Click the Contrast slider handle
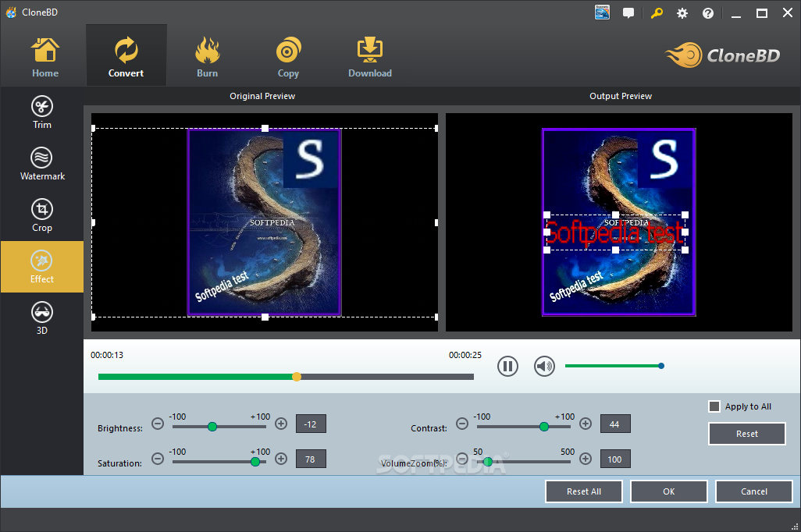 (544, 427)
